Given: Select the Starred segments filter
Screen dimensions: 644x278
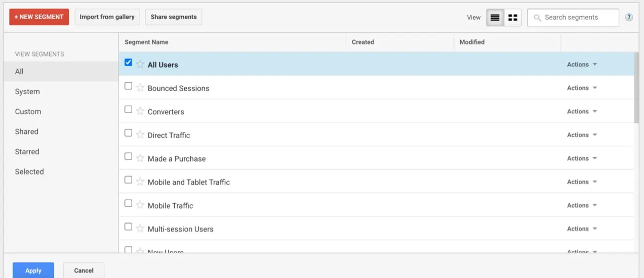Looking at the screenshot, I should pyautogui.click(x=27, y=152).
